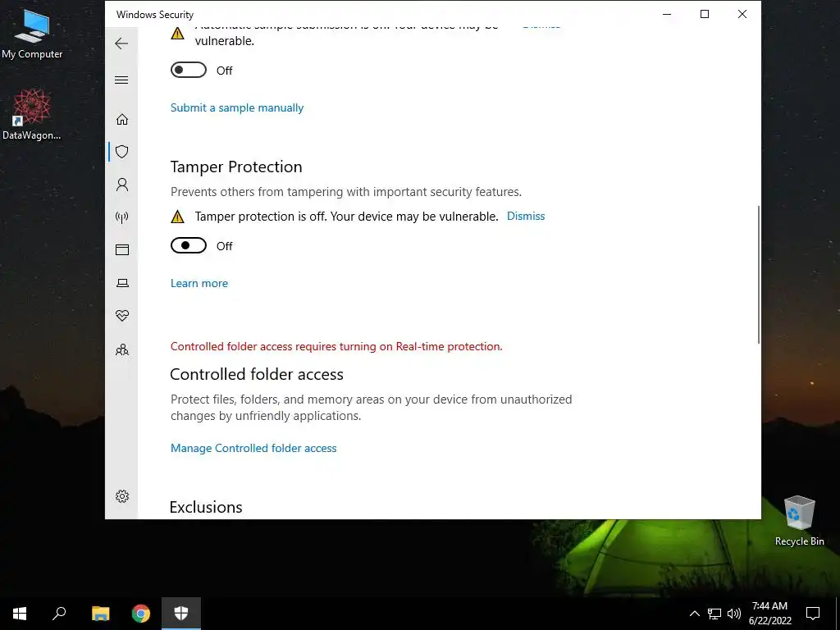Open Manage Controlled folder access
Screen dimensions: 840x630
click(x=253, y=448)
